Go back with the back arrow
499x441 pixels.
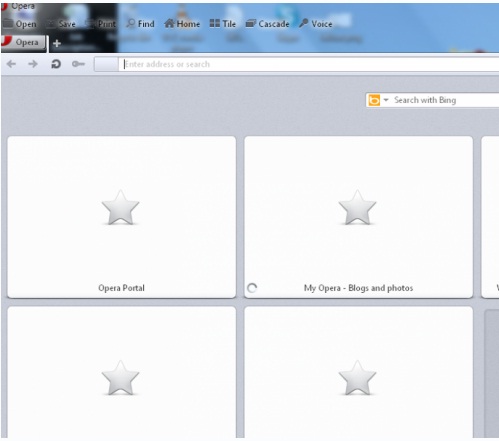coord(11,64)
